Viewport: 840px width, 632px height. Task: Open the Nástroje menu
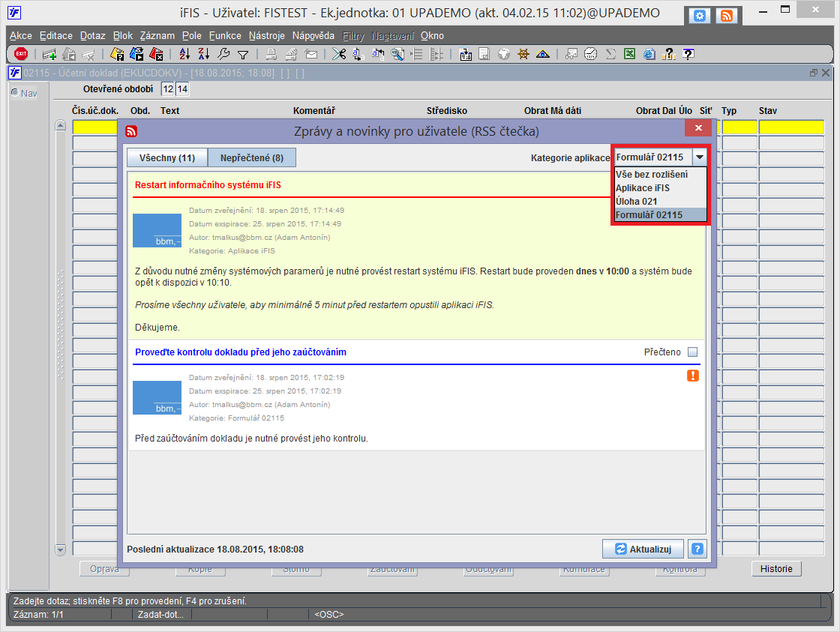[267, 36]
